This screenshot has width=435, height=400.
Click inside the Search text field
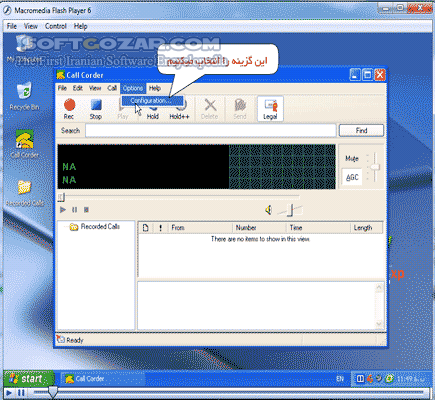coord(211,130)
